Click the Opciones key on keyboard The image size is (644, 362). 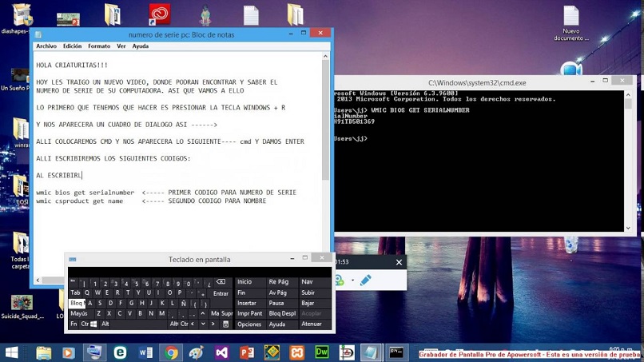pyautogui.click(x=249, y=324)
